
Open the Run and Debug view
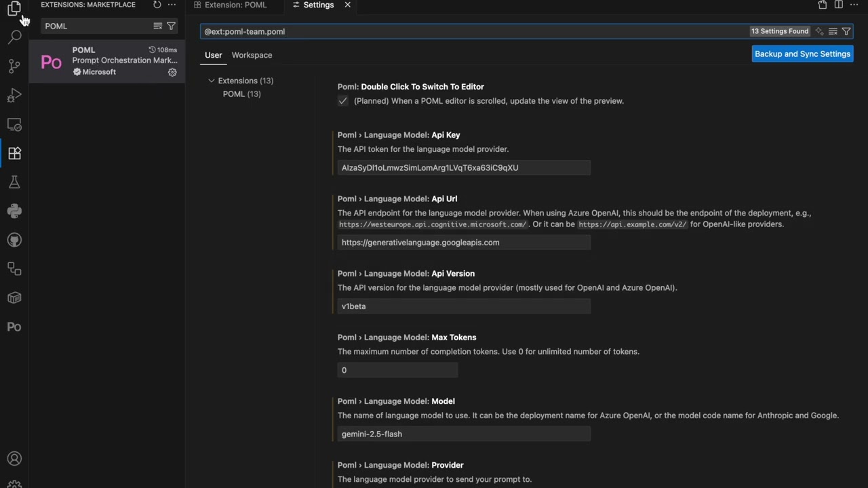(x=14, y=96)
